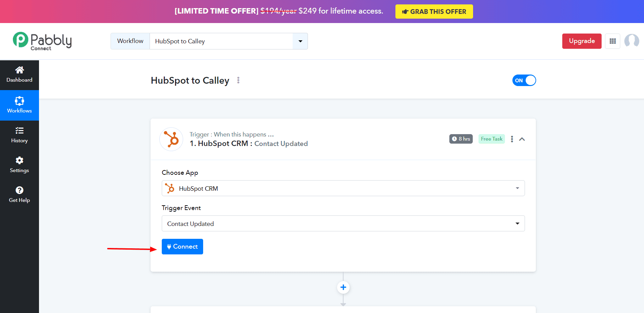The height and width of the screenshot is (313, 644).
Task: Open the user profile avatar
Action: [631, 41]
